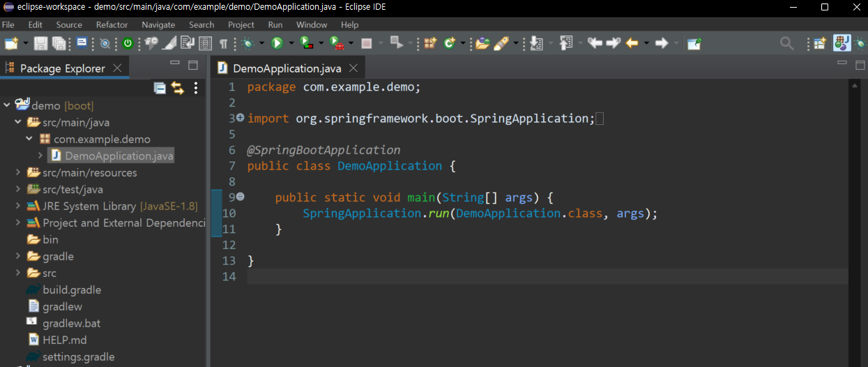Switch to the Java perspective button

tap(842, 43)
